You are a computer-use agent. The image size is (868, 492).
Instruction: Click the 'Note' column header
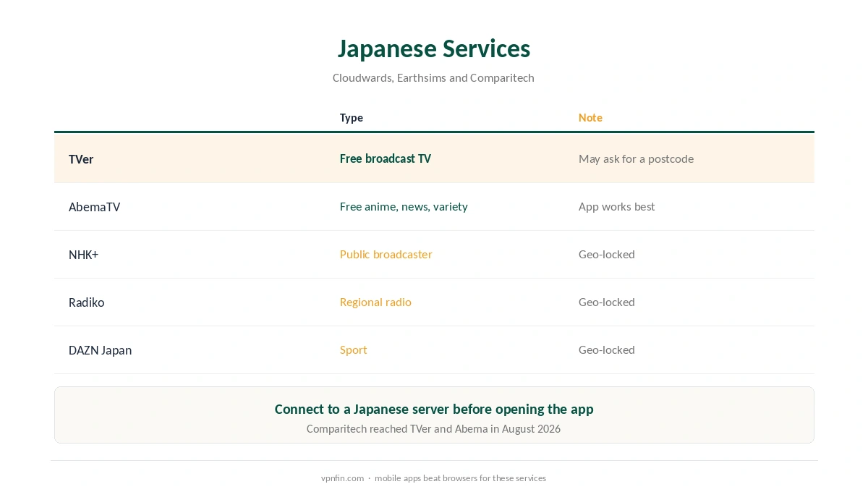(590, 117)
